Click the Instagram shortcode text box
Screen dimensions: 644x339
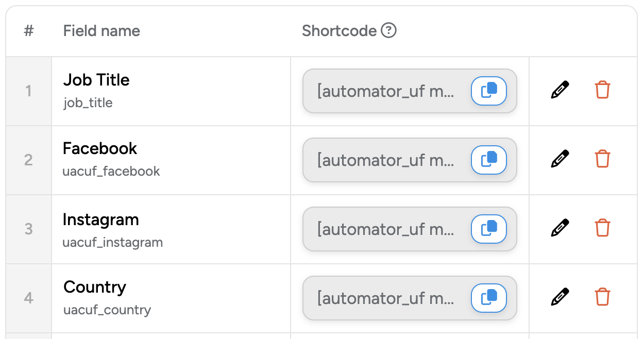tap(385, 229)
